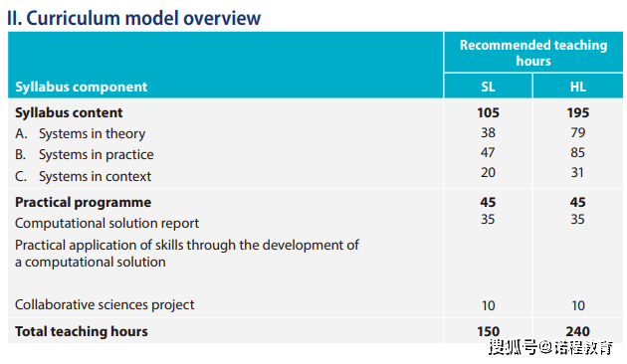Select the 'SL' column header
This screenshot has width=627, height=364.
click(x=488, y=87)
